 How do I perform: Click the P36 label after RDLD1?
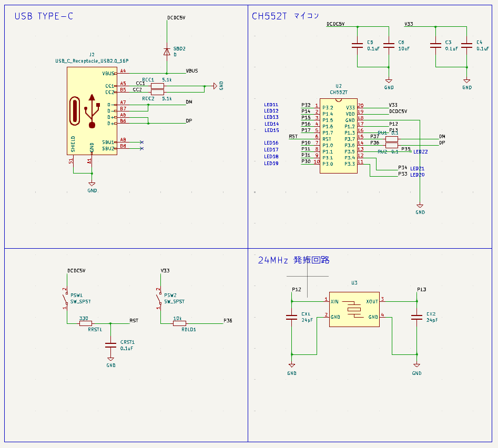click(x=228, y=320)
